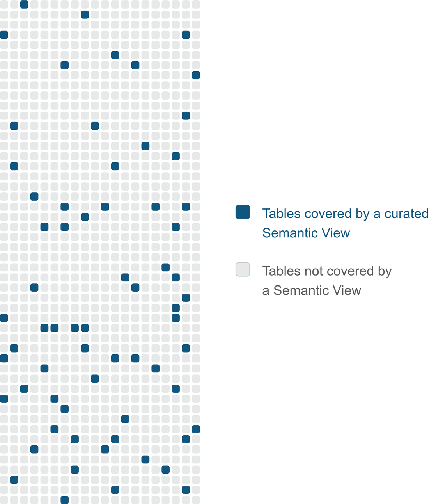Click the 'a Semantic View' text in the gray legend entry

[312, 290]
